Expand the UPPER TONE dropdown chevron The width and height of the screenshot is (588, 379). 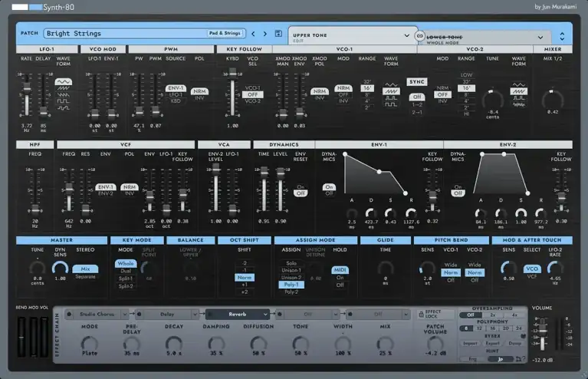click(x=406, y=35)
